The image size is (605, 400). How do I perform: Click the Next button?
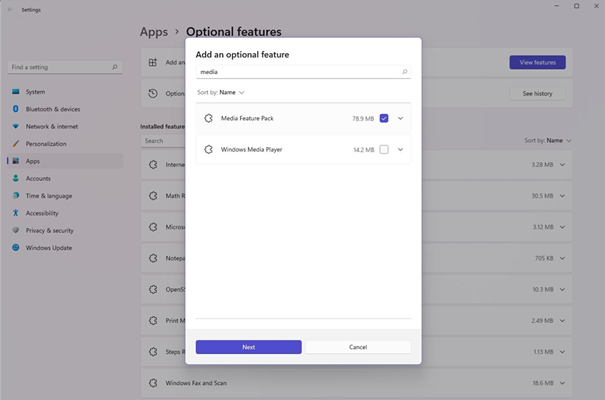(x=248, y=347)
